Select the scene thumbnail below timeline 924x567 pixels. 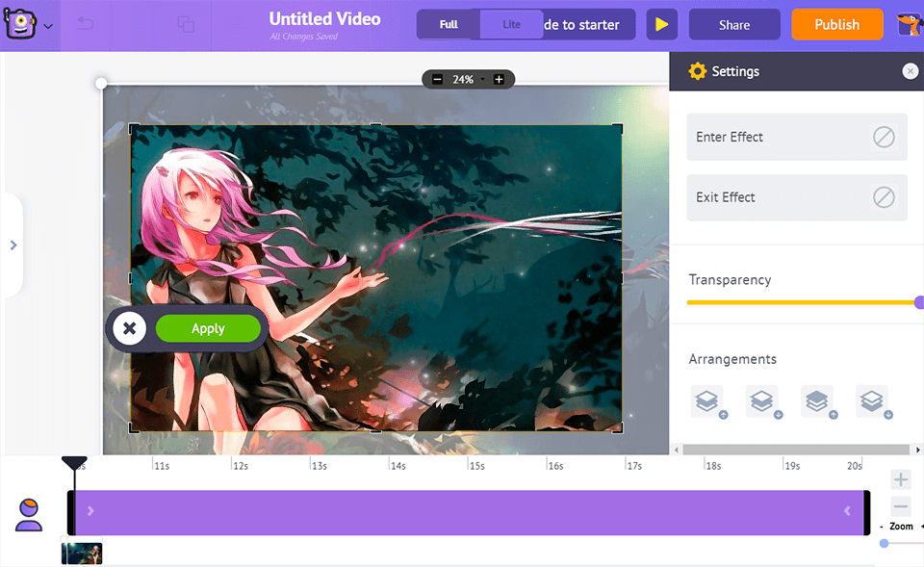click(x=81, y=554)
